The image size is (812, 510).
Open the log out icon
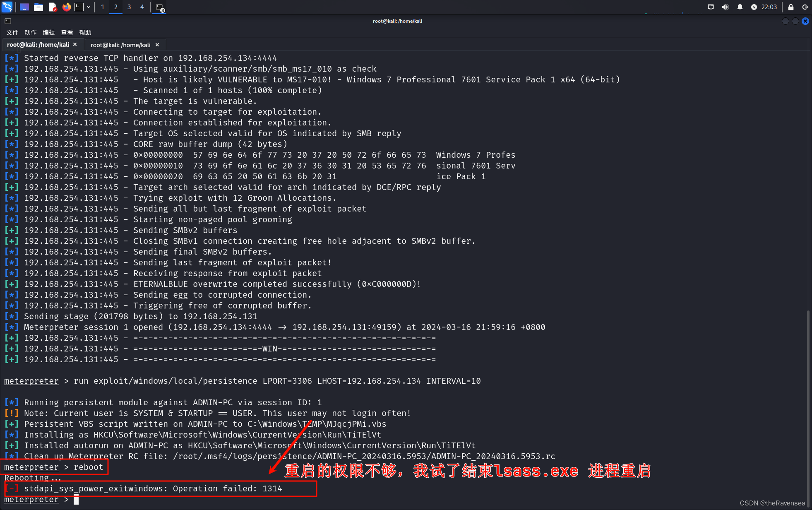[805, 7]
